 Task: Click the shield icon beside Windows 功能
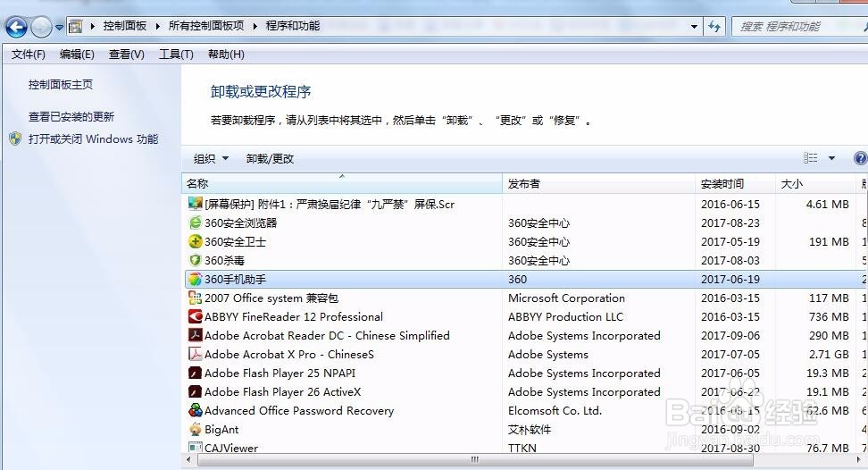tap(15, 138)
